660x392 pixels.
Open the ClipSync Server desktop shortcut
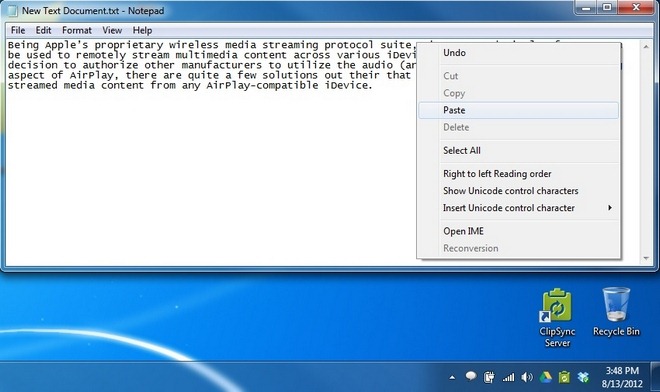point(557,317)
